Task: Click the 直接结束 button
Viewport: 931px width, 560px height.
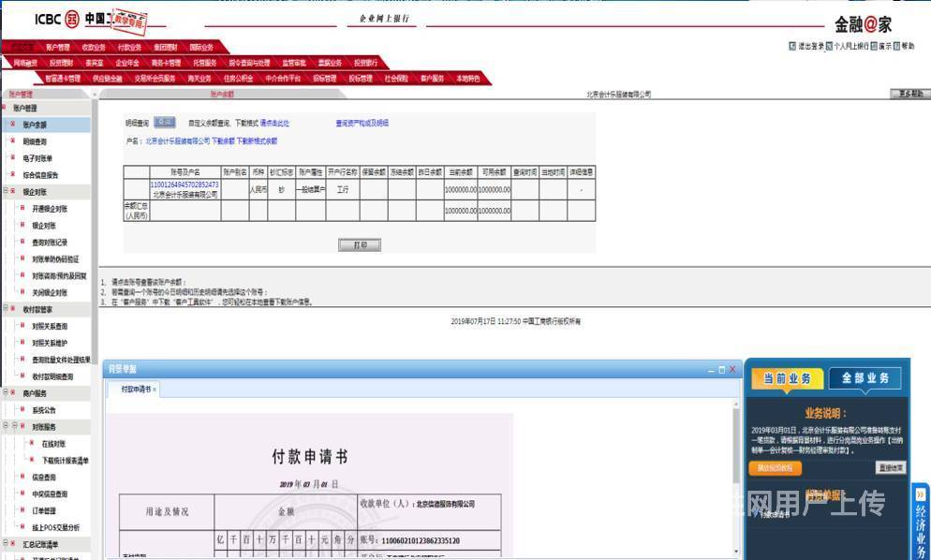Action: tap(891, 468)
